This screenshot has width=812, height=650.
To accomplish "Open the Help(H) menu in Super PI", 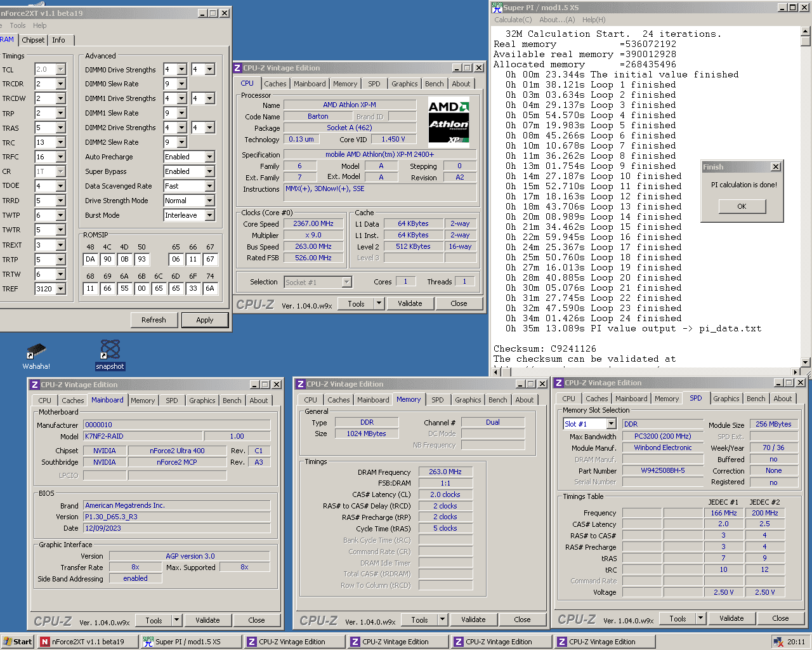I will point(594,20).
